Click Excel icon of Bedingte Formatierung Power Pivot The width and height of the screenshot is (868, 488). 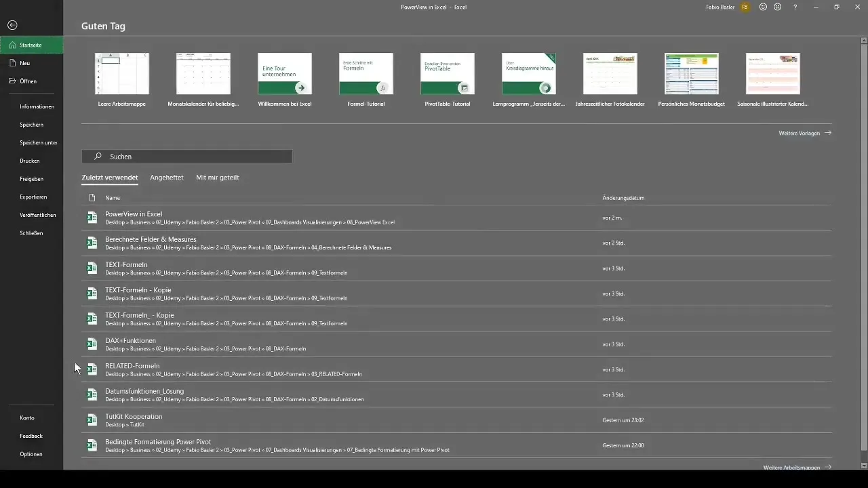(x=92, y=445)
